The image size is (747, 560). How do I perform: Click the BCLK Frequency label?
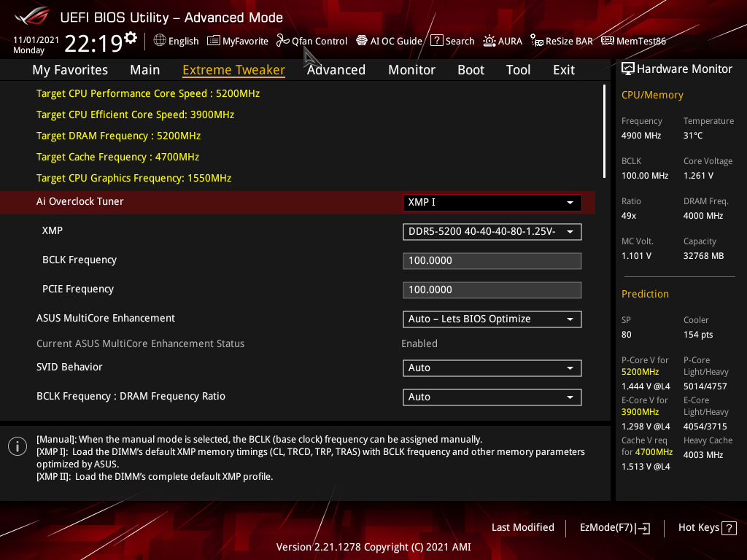pos(80,260)
